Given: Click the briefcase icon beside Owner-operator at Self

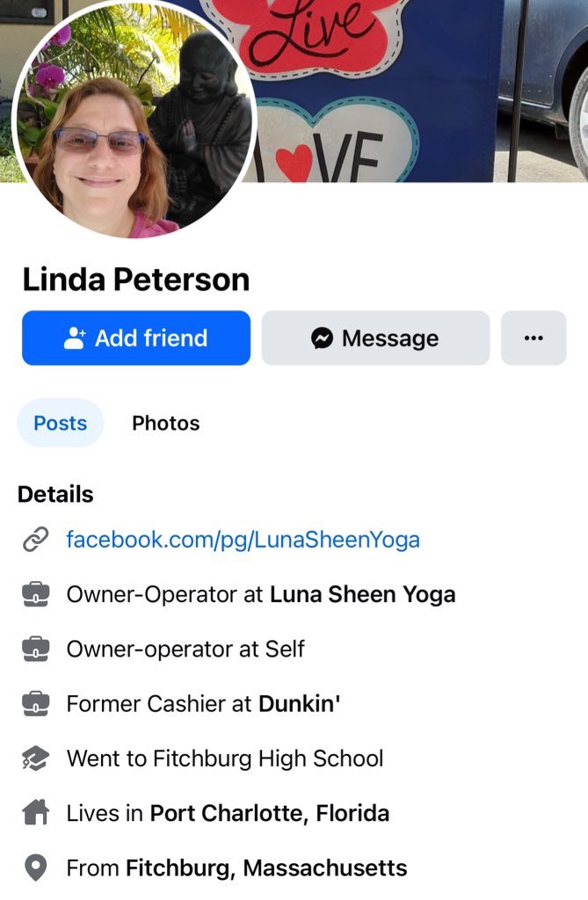Looking at the screenshot, I should pyautogui.click(x=36, y=650).
